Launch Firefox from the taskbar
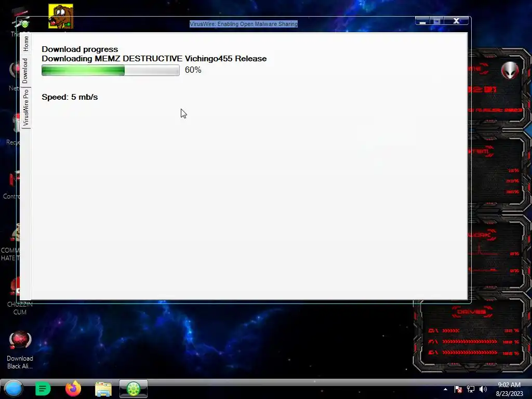This screenshot has height=399, width=532. click(73, 389)
